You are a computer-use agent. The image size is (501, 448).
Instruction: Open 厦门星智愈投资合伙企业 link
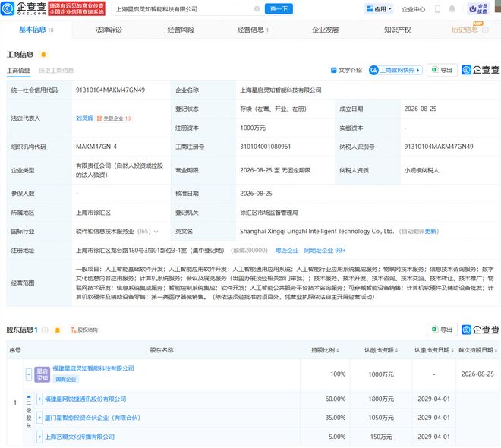point(93,418)
